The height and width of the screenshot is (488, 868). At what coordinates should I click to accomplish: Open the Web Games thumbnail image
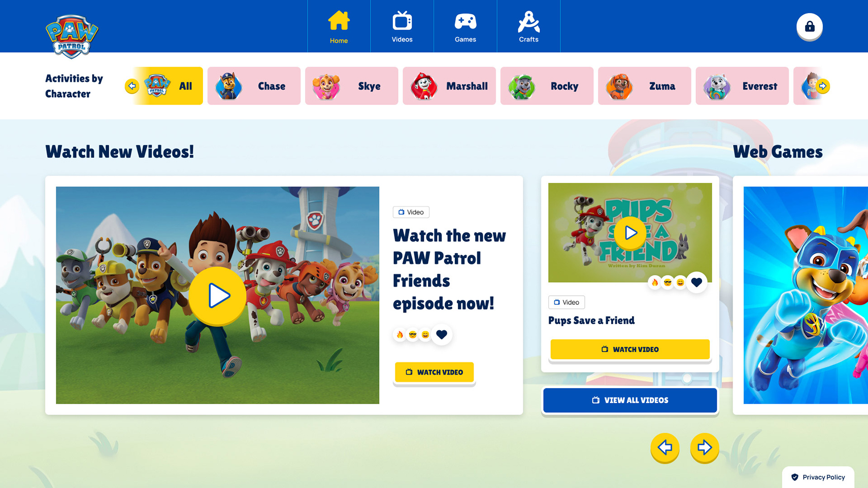pyautogui.click(x=806, y=295)
